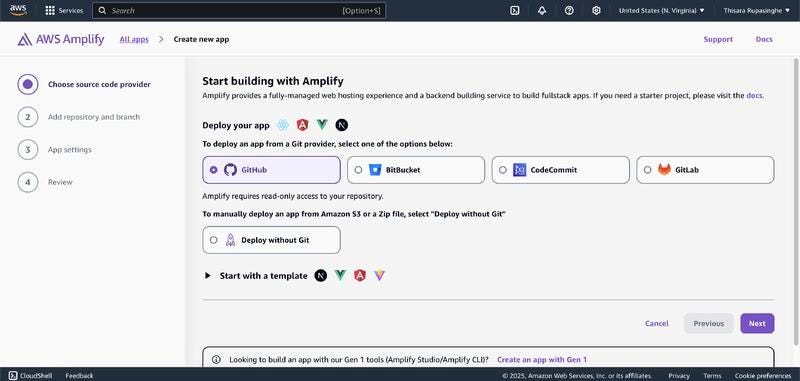Viewport: 800px width, 381px height.
Task: Open Cookie preferences in the footer
Action: [x=763, y=376]
